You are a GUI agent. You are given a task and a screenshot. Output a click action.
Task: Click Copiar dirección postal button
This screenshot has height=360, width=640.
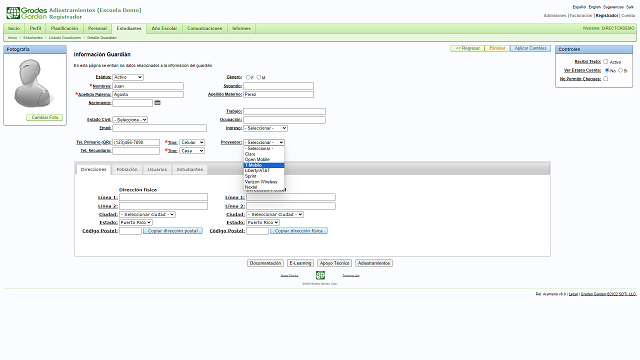[173, 231]
